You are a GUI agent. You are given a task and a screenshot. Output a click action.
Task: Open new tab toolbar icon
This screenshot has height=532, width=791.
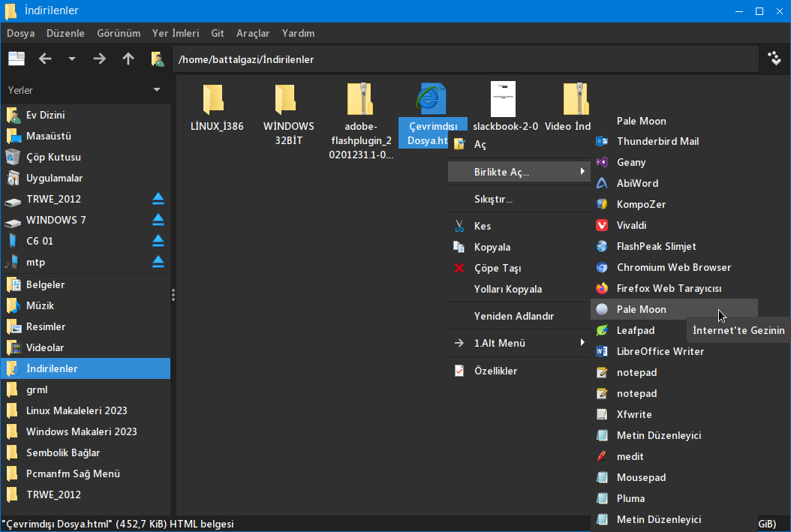pos(17,59)
